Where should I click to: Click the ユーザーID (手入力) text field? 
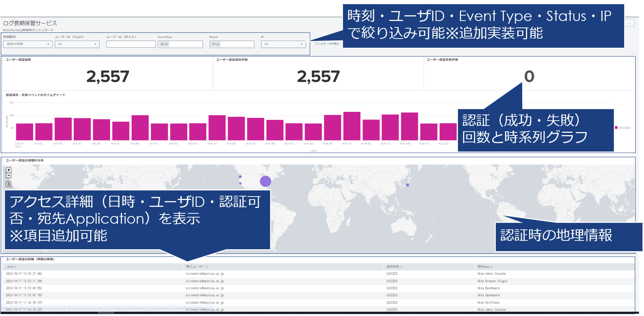point(131,44)
